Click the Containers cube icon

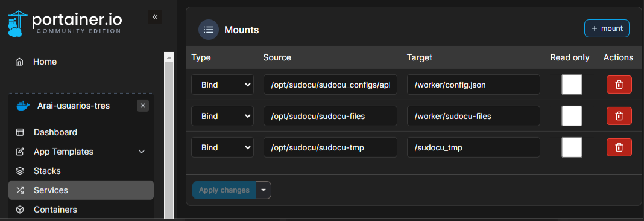coord(20,210)
